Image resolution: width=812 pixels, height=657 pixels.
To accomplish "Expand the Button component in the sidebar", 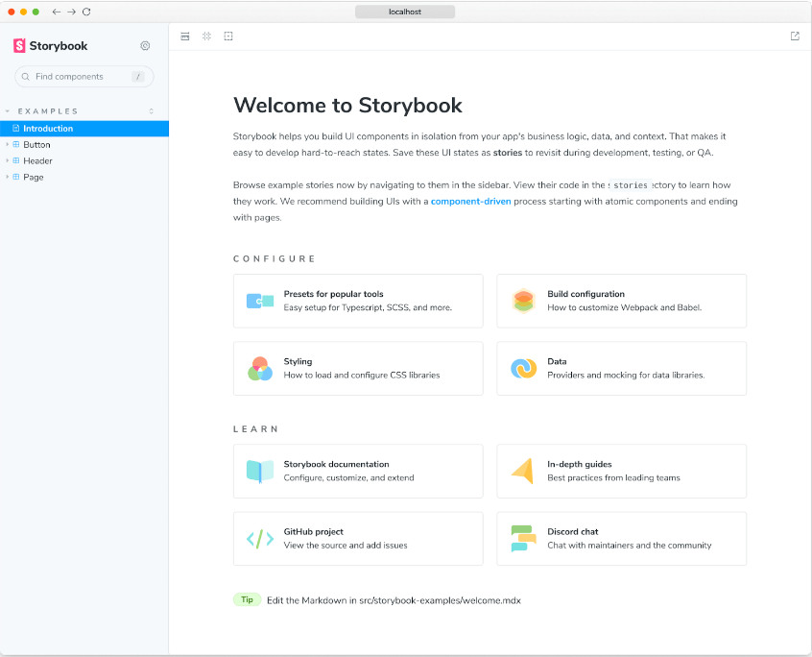I will click(8, 144).
